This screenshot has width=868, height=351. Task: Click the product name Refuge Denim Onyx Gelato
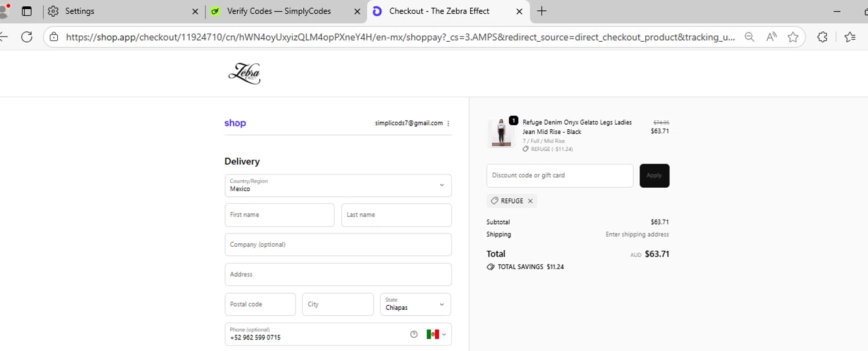point(577,127)
